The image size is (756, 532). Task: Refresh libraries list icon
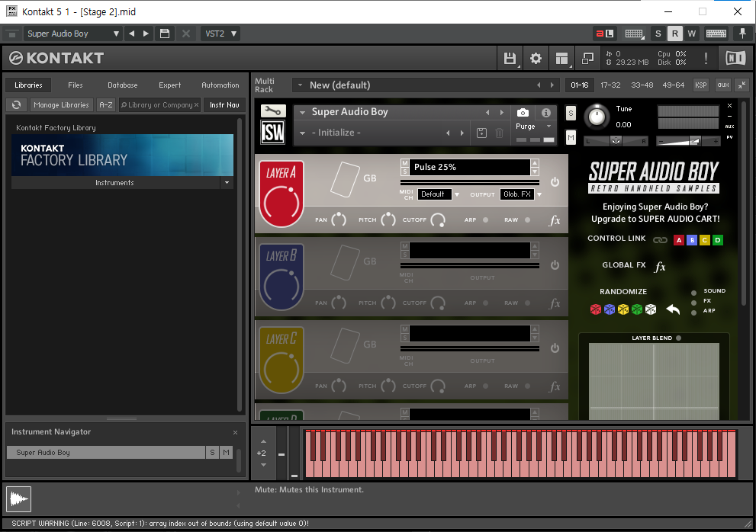pyautogui.click(x=16, y=104)
